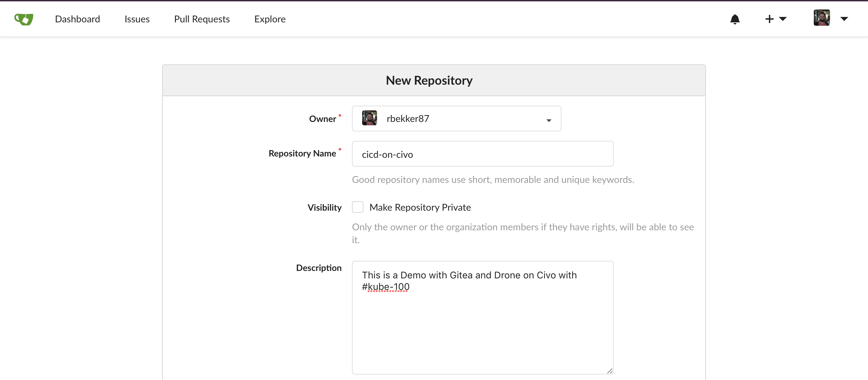Tick the Make Repository Private checkbox
Image resolution: width=868 pixels, height=380 pixels.
click(358, 207)
